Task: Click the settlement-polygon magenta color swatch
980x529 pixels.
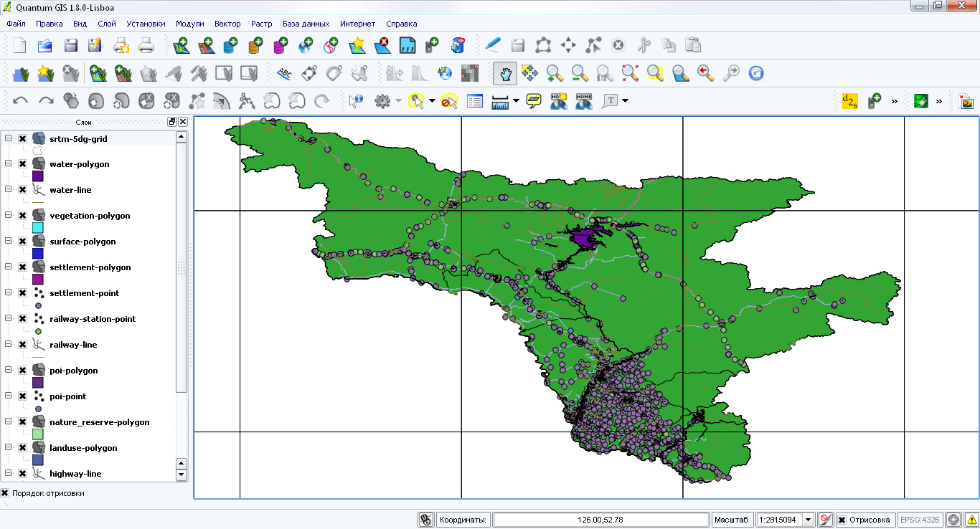Action: point(38,279)
